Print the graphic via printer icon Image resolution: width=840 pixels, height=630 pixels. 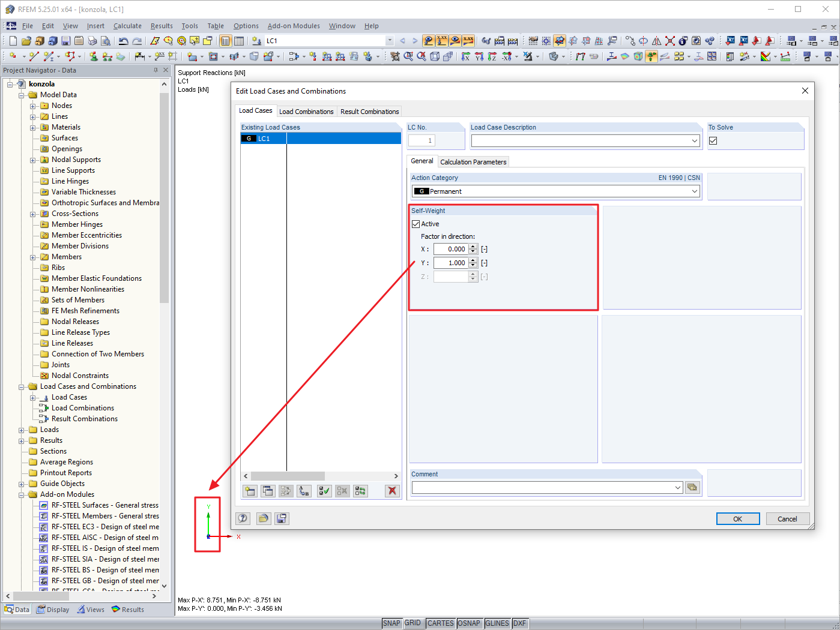point(92,41)
